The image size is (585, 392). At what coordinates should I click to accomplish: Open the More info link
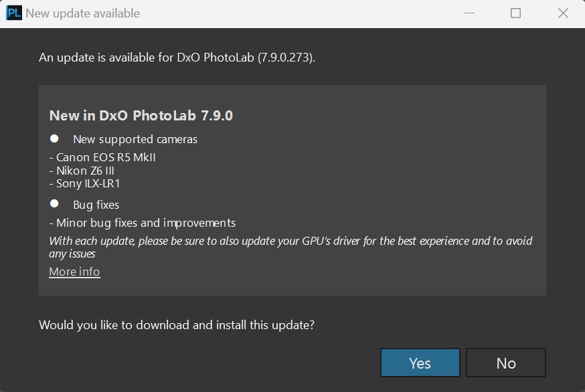[74, 272]
